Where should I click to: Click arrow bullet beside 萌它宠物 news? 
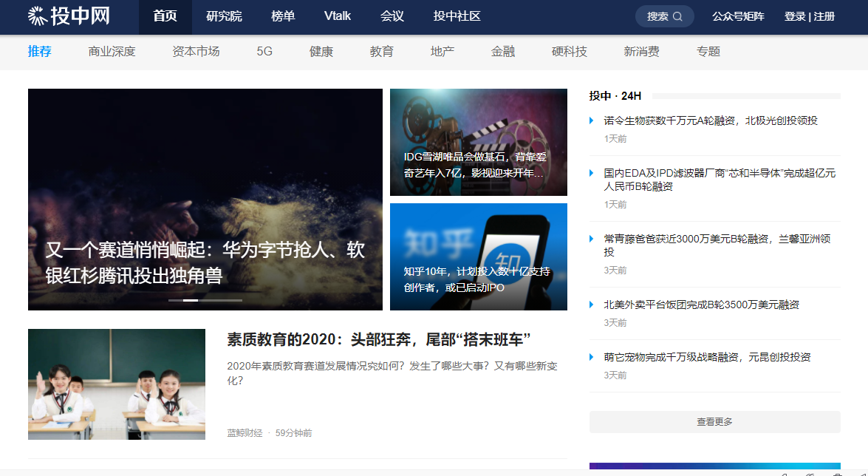[592, 358]
